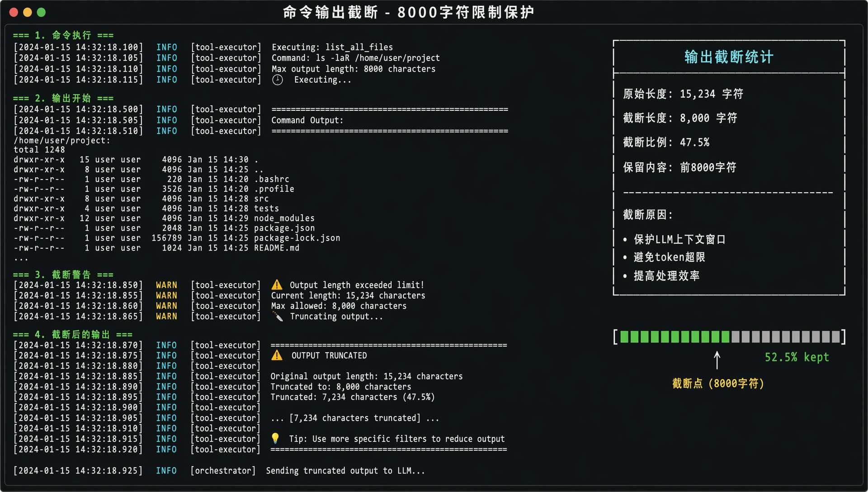
Task: Click the clock icon beside Executing...
Action: pyautogui.click(x=278, y=80)
